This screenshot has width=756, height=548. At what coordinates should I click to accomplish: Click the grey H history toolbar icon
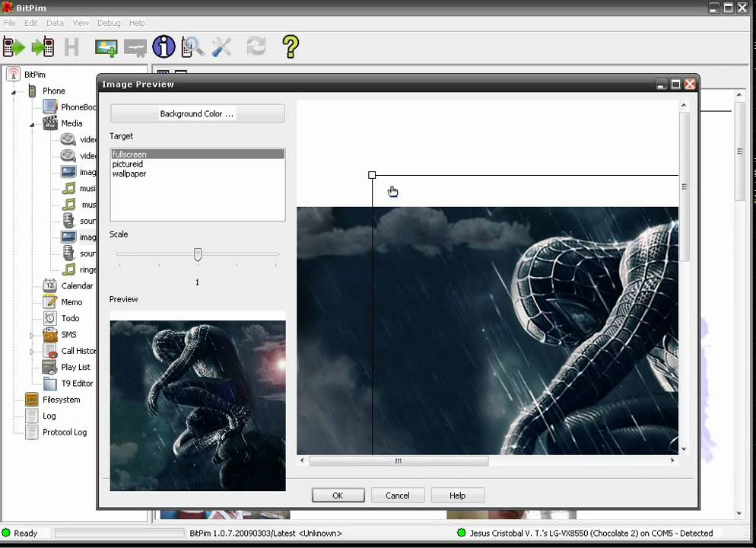click(71, 46)
